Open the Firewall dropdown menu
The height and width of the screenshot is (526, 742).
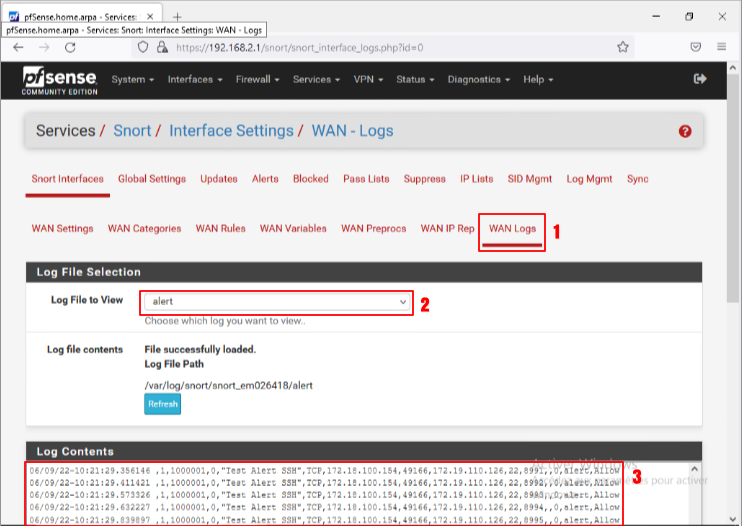[258, 80]
